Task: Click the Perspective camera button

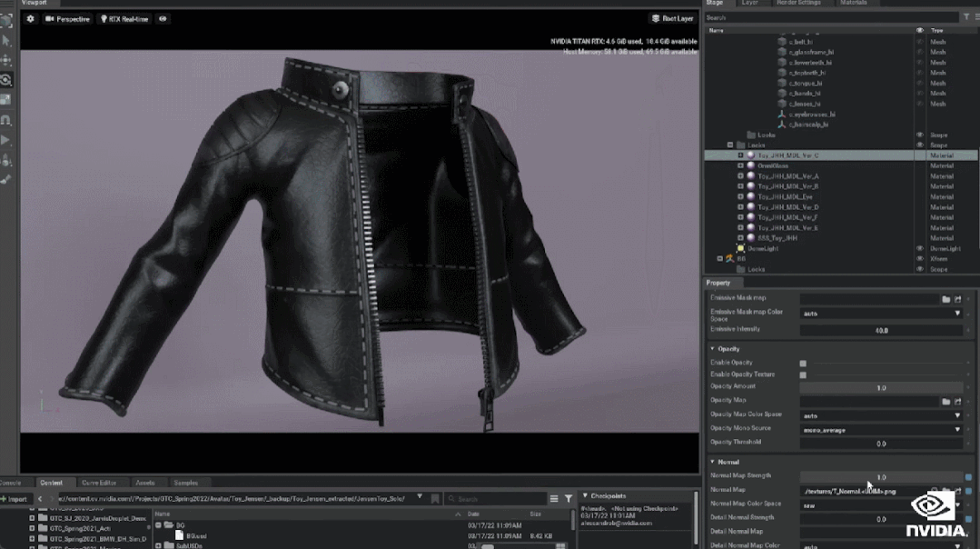Action: point(68,19)
